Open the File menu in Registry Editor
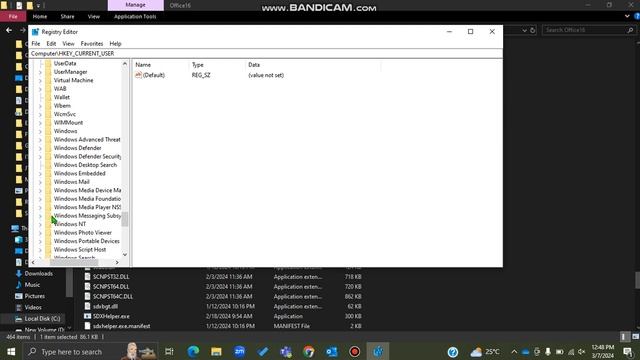The height and width of the screenshot is (360, 640). [36, 44]
